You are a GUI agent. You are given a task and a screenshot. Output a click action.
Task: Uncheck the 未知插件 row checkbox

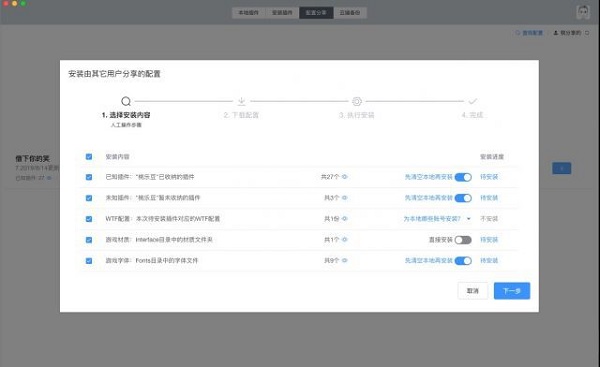89,198
